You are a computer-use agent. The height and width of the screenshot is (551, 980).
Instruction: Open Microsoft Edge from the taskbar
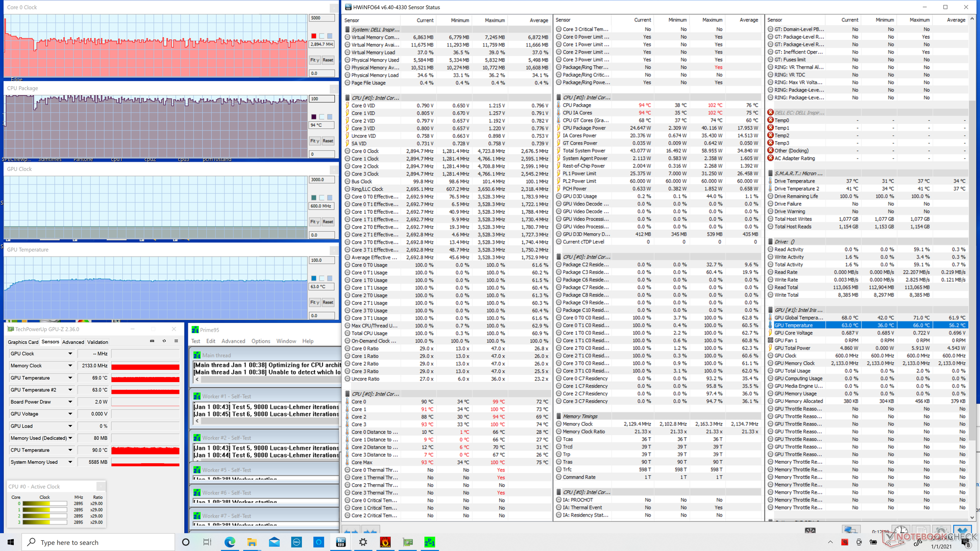[230, 542]
